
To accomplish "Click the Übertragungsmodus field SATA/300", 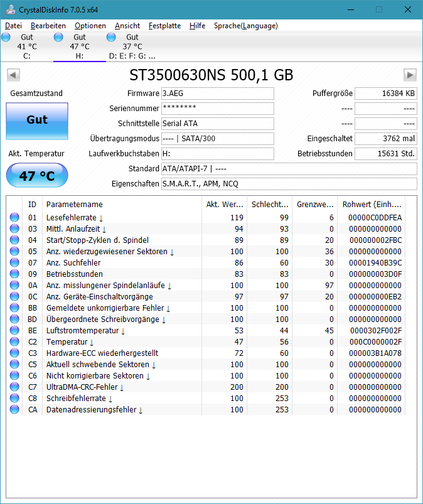I will coord(218,139).
